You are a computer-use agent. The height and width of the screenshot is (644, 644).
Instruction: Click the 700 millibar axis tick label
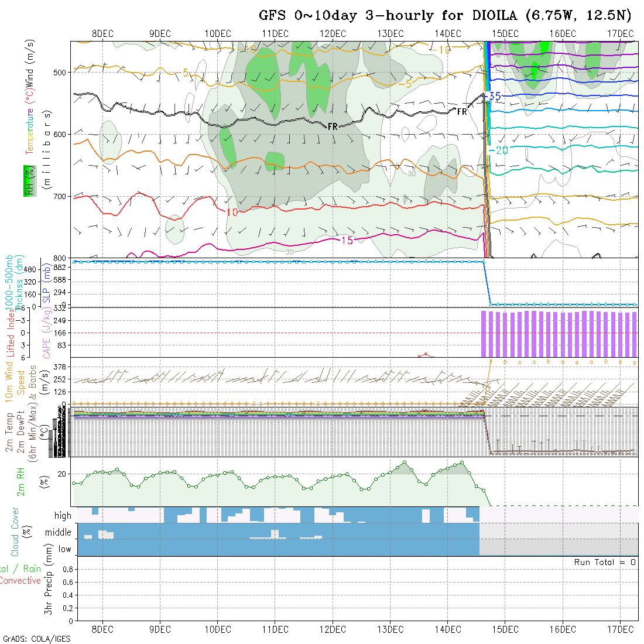(61, 197)
